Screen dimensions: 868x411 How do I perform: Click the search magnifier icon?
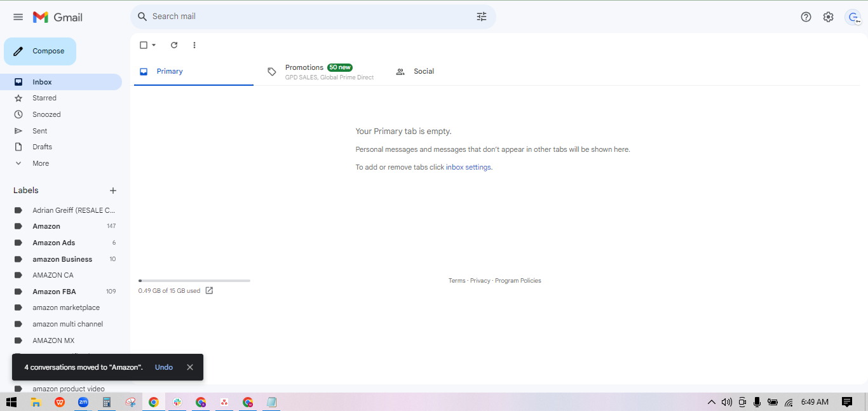[x=142, y=17]
